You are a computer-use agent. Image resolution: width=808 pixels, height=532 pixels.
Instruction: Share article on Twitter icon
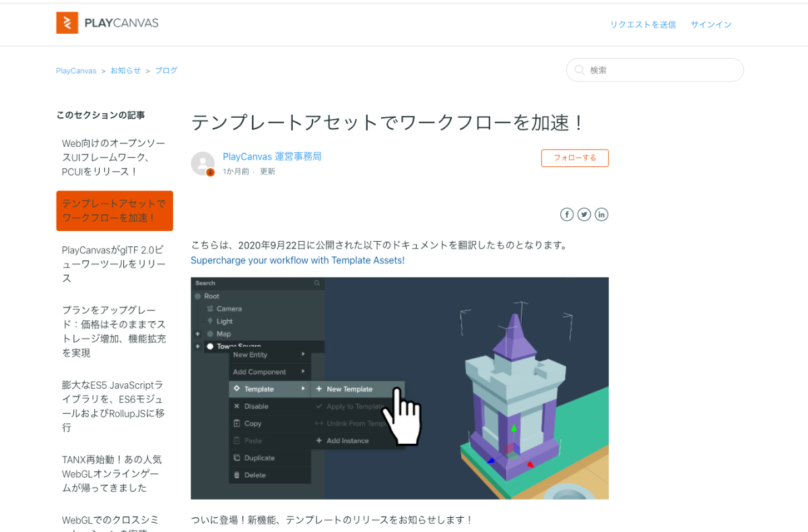click(584, 214)
